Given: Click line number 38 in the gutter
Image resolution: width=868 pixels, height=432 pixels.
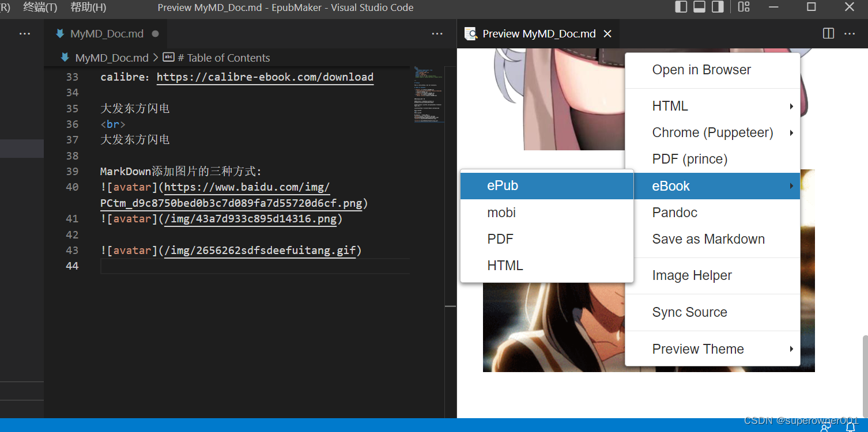Looking at the screenshot, I should 72,156.
